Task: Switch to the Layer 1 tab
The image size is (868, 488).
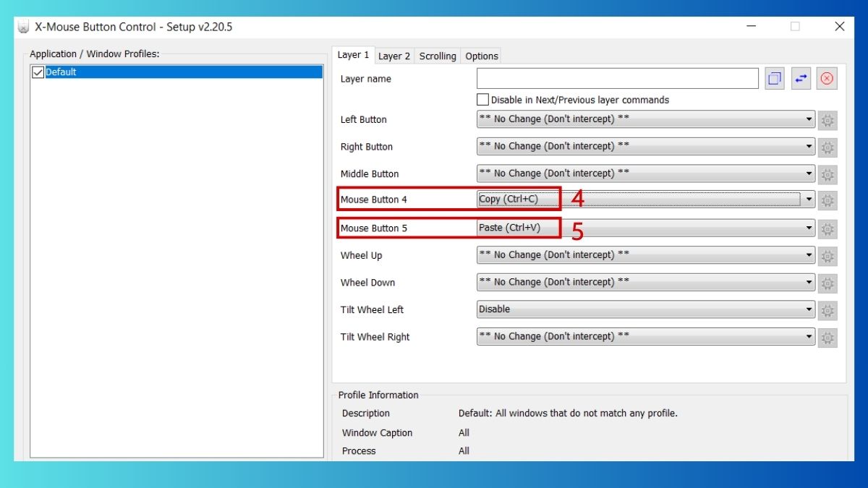Action: 353,55
